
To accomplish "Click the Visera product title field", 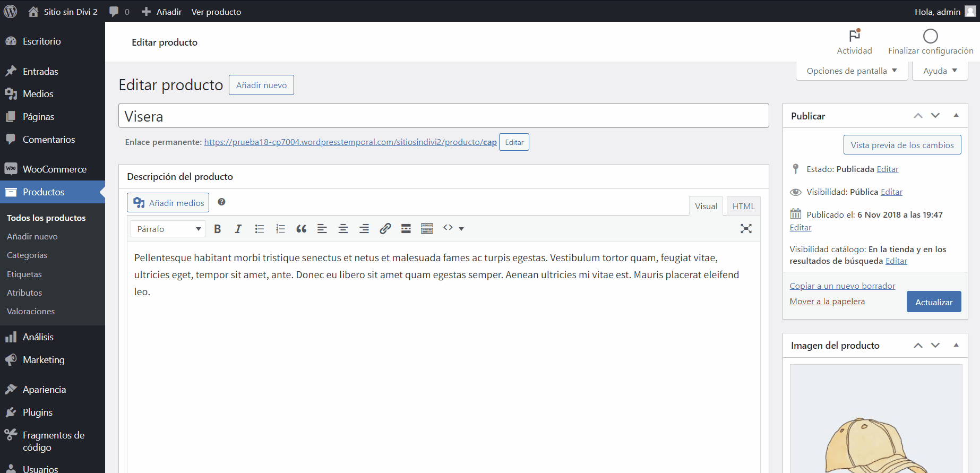I will 443,116.
